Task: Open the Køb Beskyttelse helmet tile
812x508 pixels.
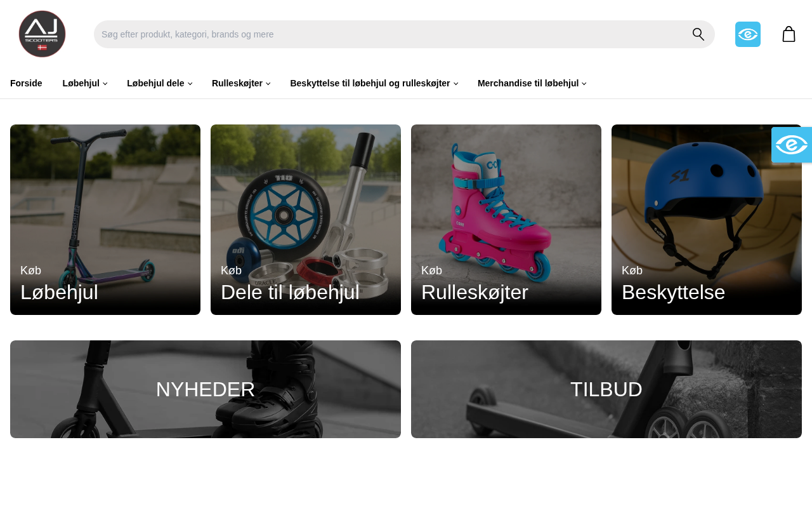Action: tap(707, 220)
